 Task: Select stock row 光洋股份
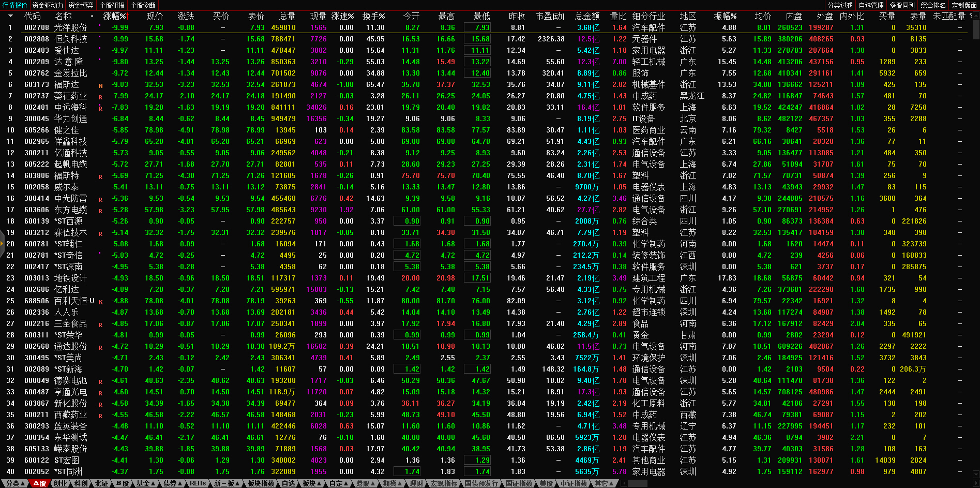click(71, 27)
